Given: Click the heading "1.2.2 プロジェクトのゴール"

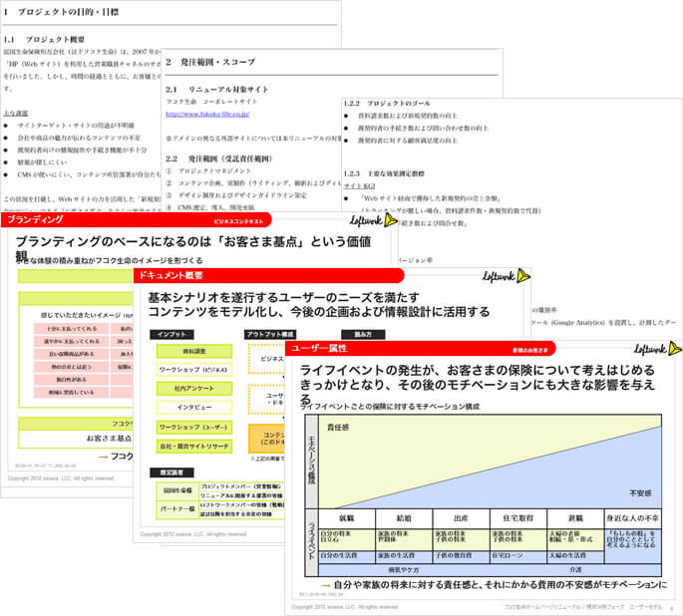Looking at the screenshot, I should click(387, 104).
